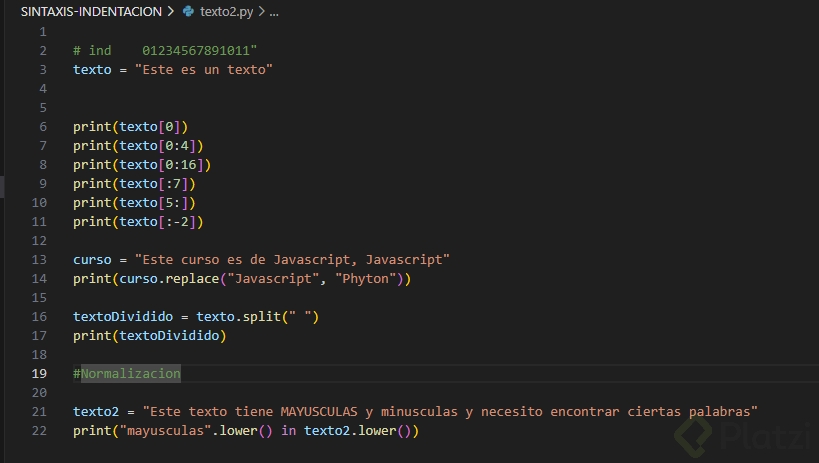Click line number 19 in the gutter
Viewport: 819px width, 463px height.
point(39,374)
